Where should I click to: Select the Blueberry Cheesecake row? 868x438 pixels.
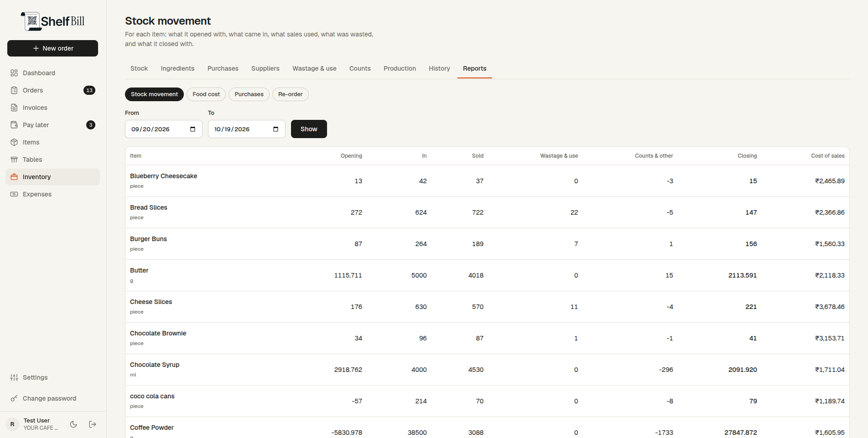tap(487, 181)
